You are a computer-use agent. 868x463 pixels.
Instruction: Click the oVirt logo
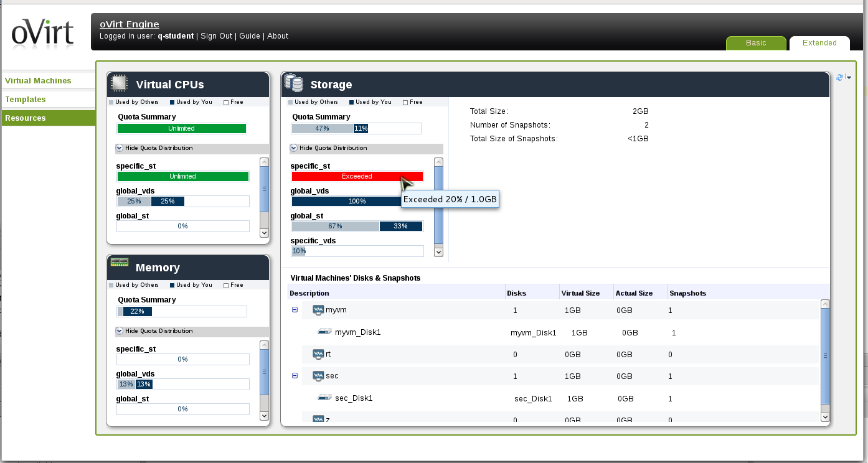[42, 34]
